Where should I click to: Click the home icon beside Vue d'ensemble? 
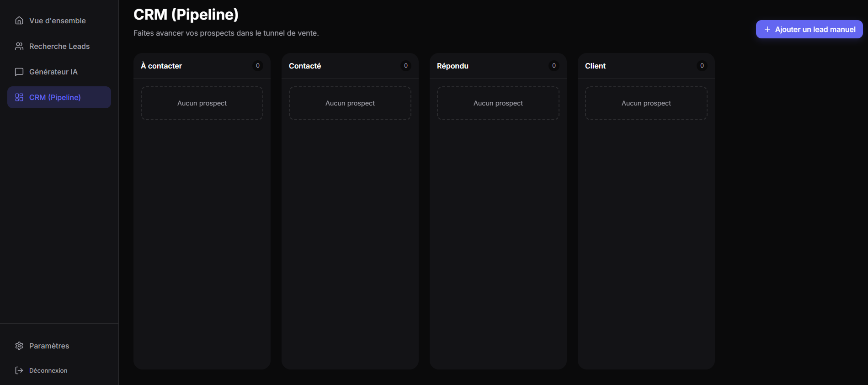click(x=19, y=21)
